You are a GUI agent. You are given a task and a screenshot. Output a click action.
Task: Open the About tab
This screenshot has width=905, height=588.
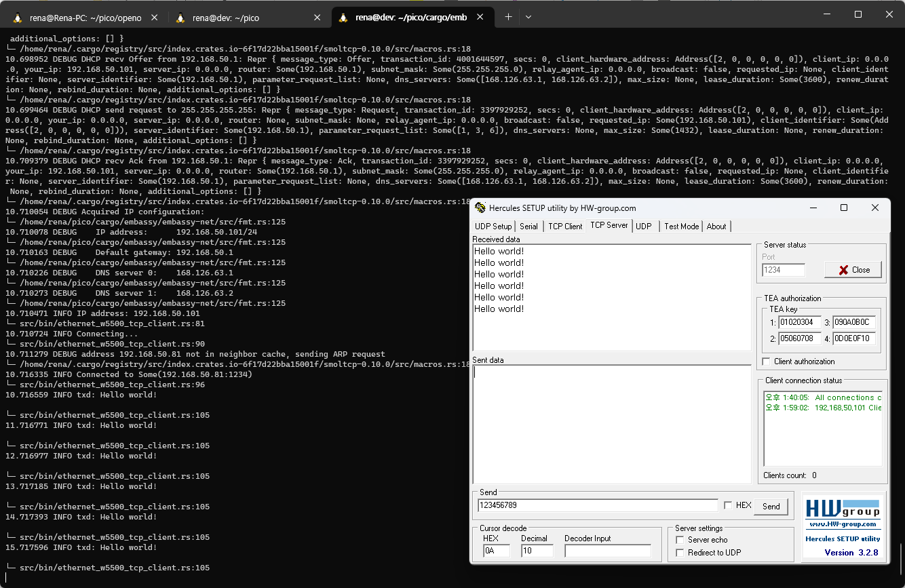(x=716, y=226)
